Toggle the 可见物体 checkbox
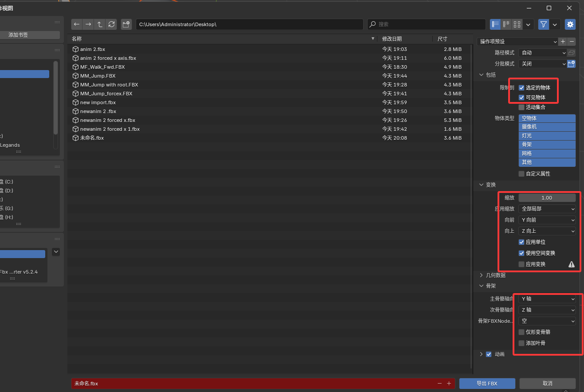Viewport: 584px width, 392px height. 521,98
